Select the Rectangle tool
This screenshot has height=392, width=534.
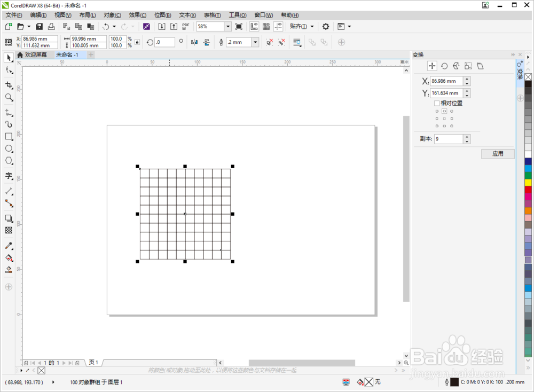click(x=9, y=137)
